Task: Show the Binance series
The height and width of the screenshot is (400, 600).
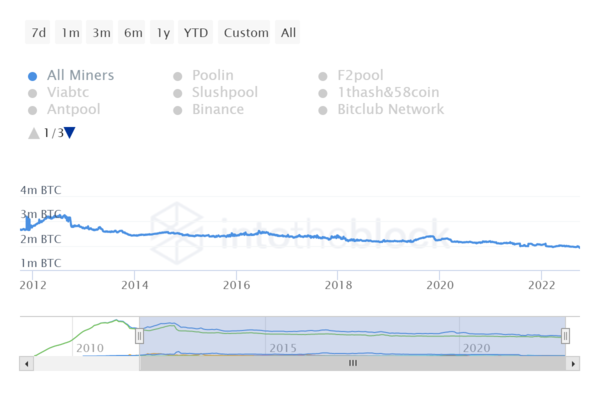Action: coord(220,109)
